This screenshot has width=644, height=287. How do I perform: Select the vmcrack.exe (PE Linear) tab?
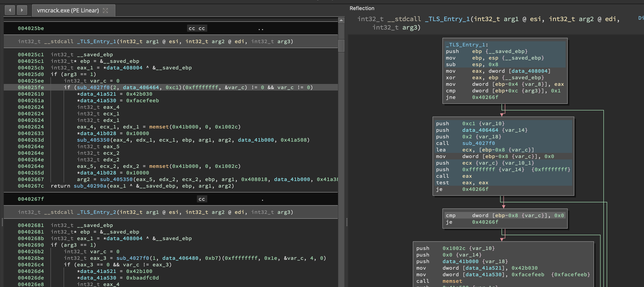pyautogui.click(x=73, y=11)
